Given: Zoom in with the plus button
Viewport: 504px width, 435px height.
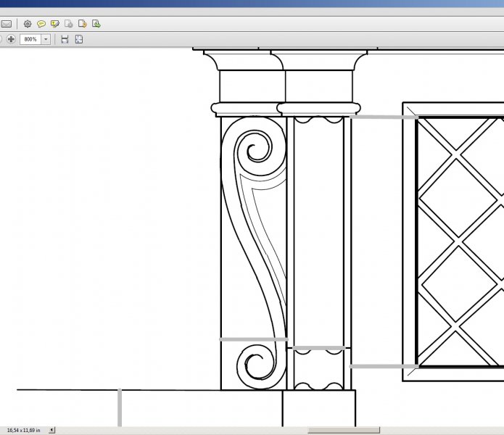Looking at the screenshot, I should (x=11, y=39).
